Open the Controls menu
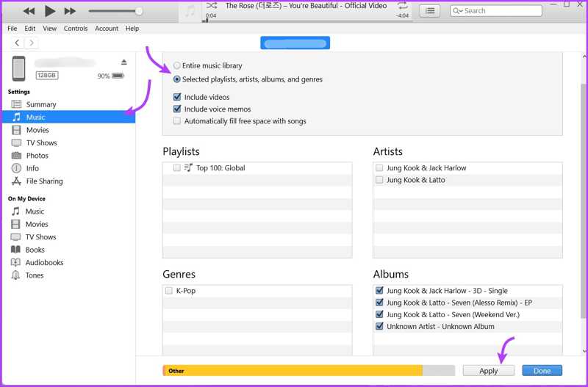Viewport: 588px width, 387px height. click(75, 29)
